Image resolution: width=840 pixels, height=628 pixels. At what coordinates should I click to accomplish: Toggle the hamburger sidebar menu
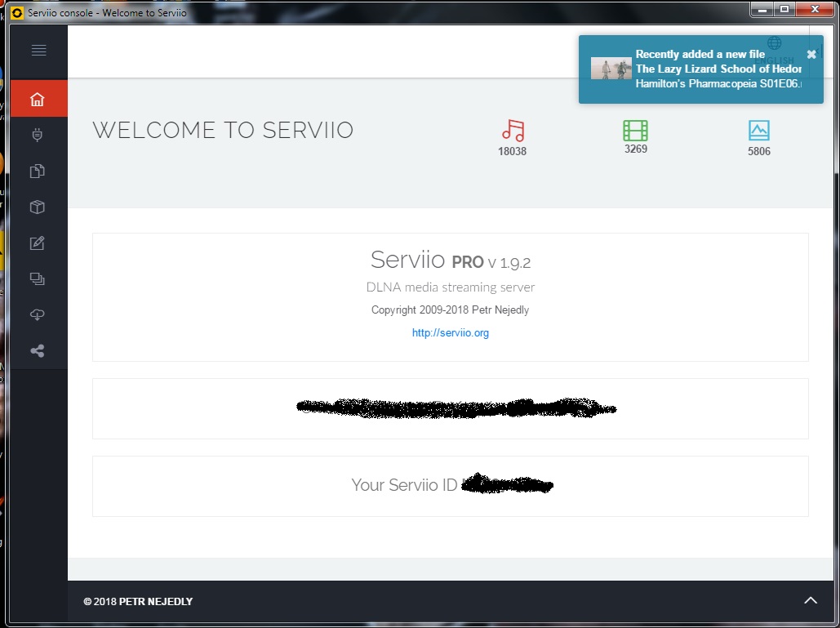pos(38,51)
